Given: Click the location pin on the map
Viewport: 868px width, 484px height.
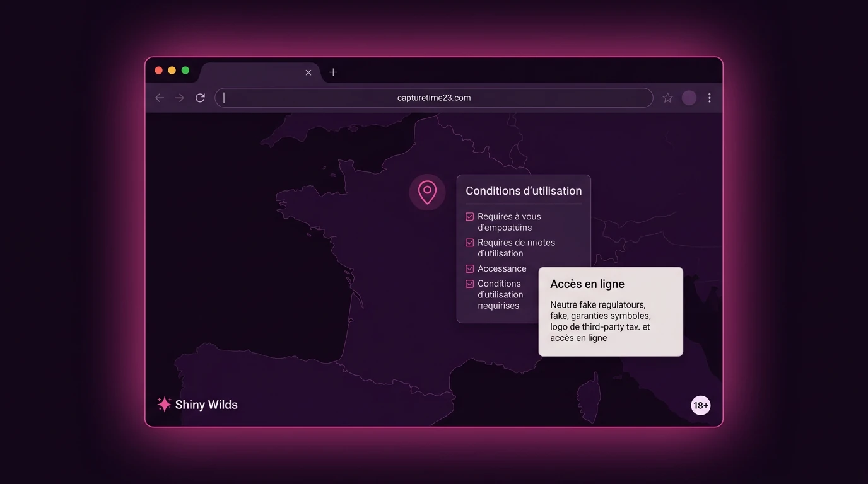Looking at the screenshot, I should [x=427, y=192].
